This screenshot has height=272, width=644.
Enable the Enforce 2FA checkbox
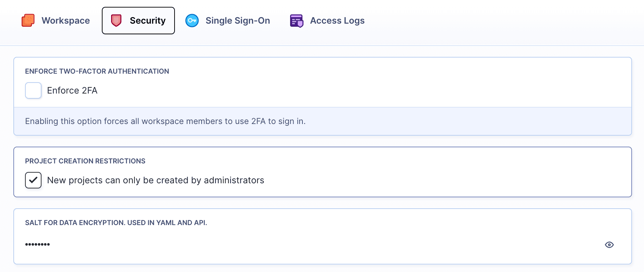coord(33,90)
